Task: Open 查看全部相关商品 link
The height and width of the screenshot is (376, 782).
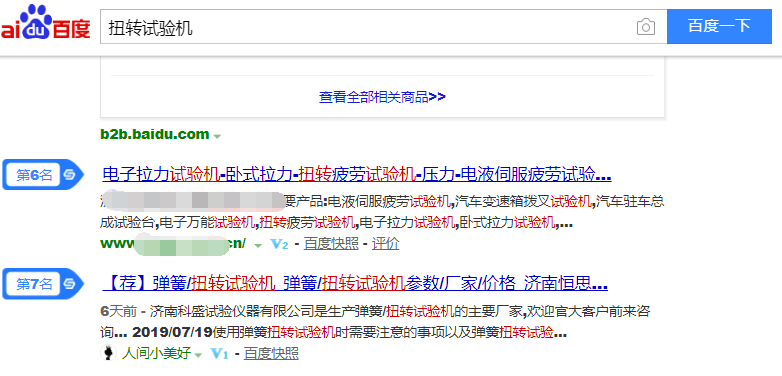Action: pos(382,97)
